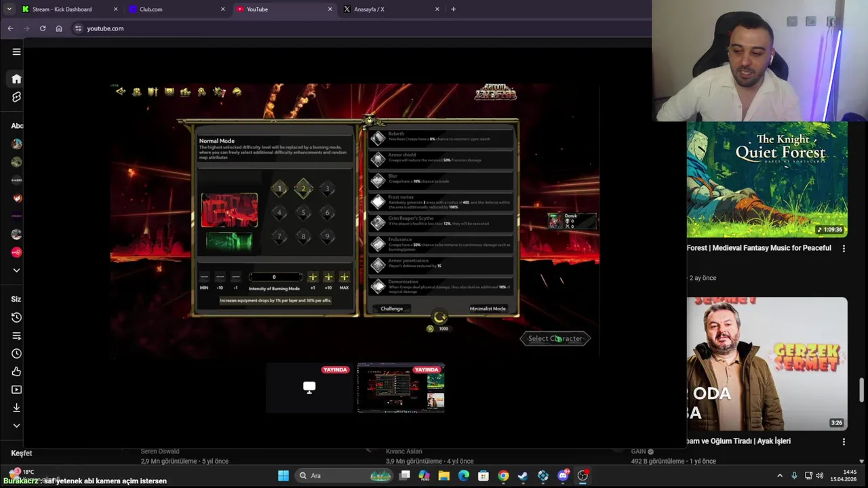
Task: Click the Demonization affix icon
Action: [x=378, y=286]
